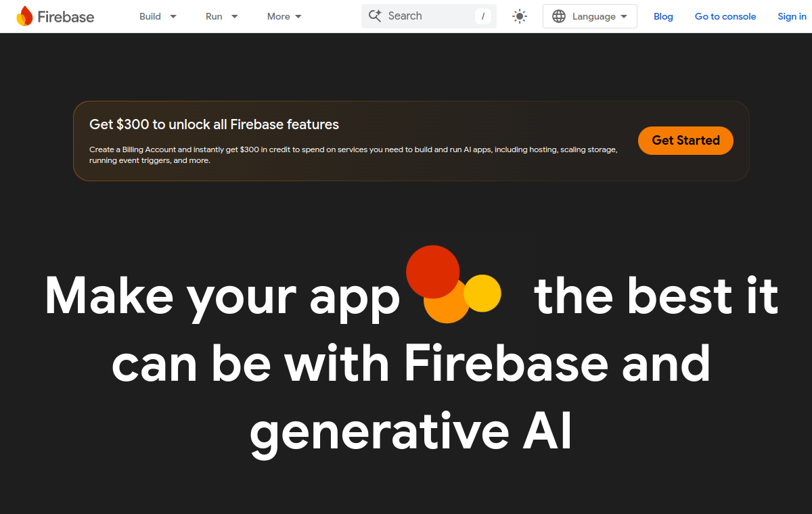The width and height of the screenshot is (812, 514).
Task: Expand the Build dropdown arrow
Action: point(173,16)
